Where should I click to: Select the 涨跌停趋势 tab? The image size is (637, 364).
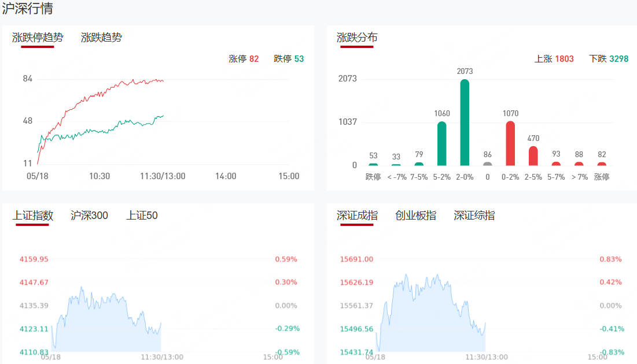(x=38, y=38)
